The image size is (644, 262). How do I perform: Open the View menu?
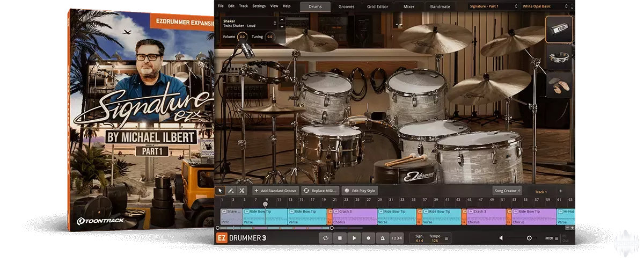pyautogui.click(x=274, y=6)
